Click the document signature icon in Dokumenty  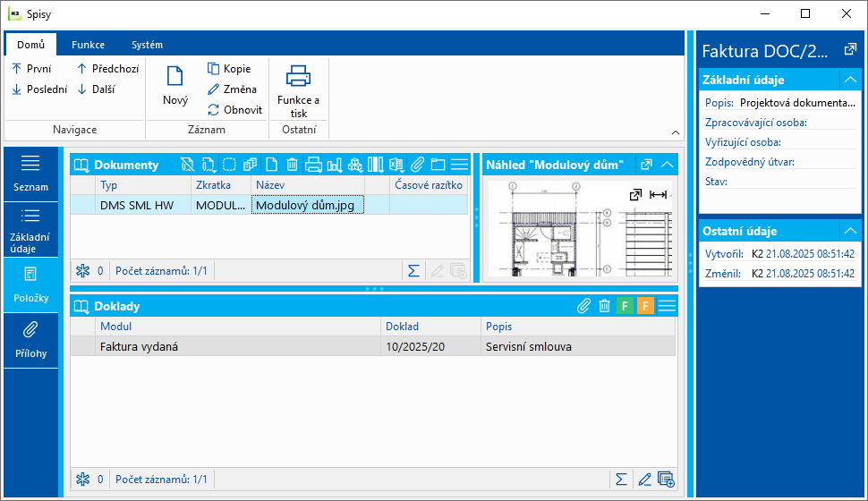click(208, 165)
